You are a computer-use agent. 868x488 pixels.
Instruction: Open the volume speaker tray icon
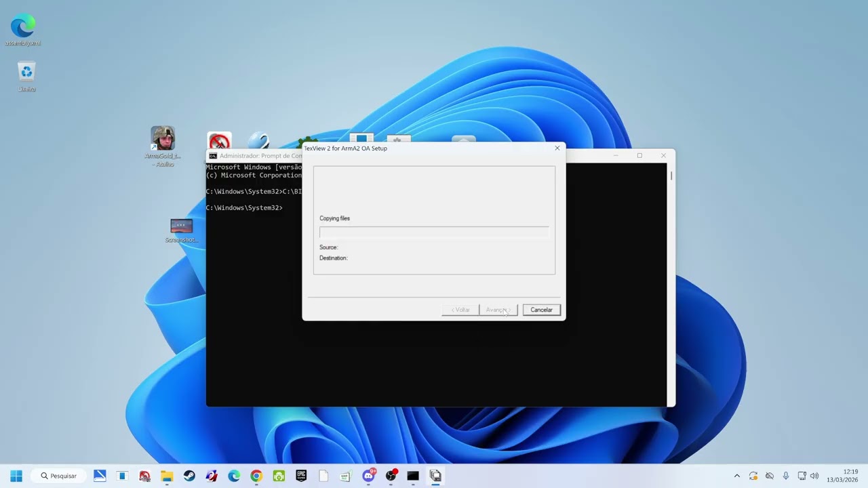814,476
